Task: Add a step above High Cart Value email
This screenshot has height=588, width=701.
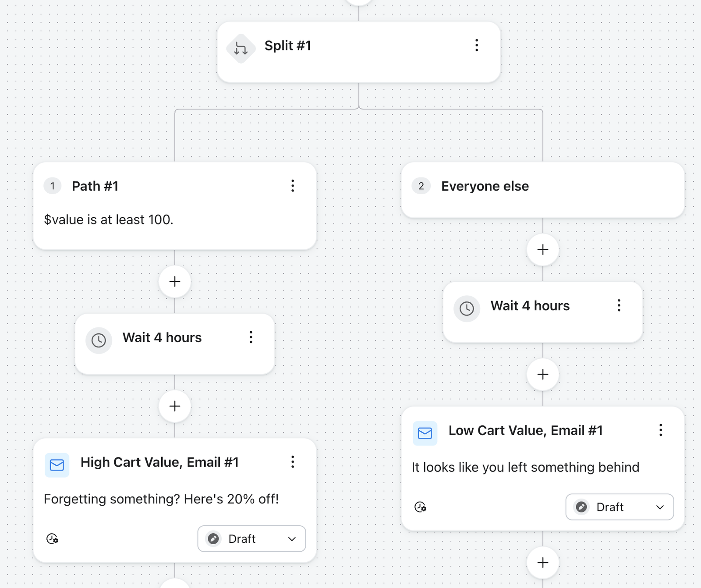Action: (175, 406)
